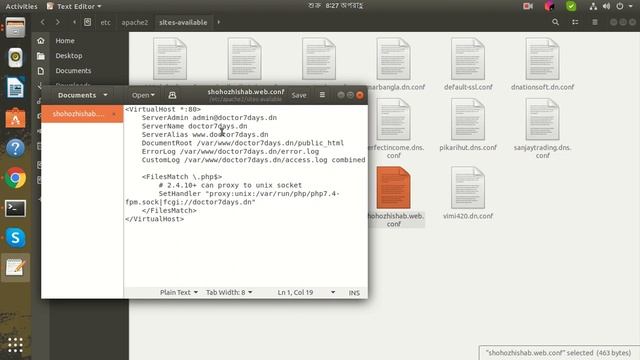Viewport: 640px width, 360px height.
Task: Select default-ssl.conf file
Action: [x=468, y=64]
